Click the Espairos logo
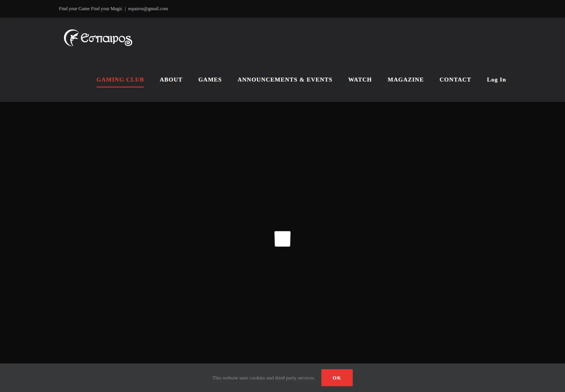This screenshot has width=565, height=392. click(x=98, y=38)
